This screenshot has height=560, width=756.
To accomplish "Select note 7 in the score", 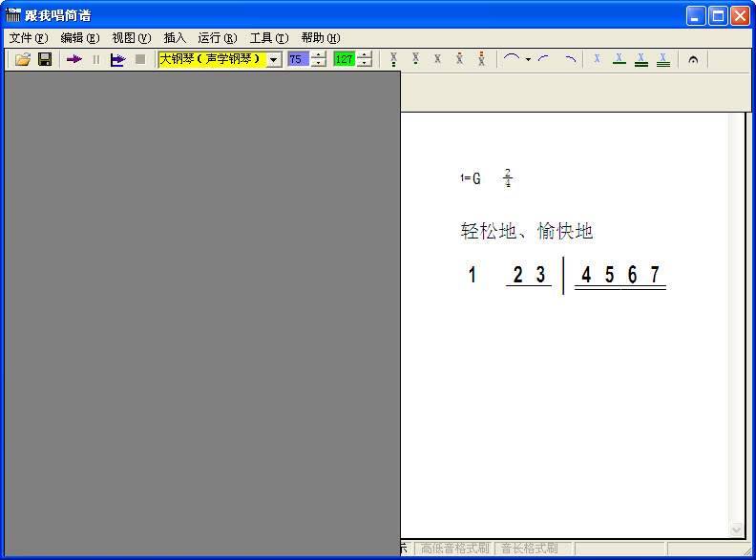I will pos(655,275).
